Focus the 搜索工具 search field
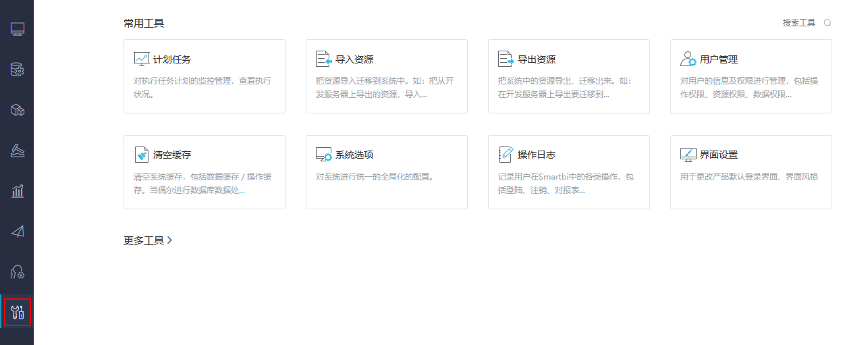Image resolution: width=868 pixels, height=345 pixels. [799, 22]
